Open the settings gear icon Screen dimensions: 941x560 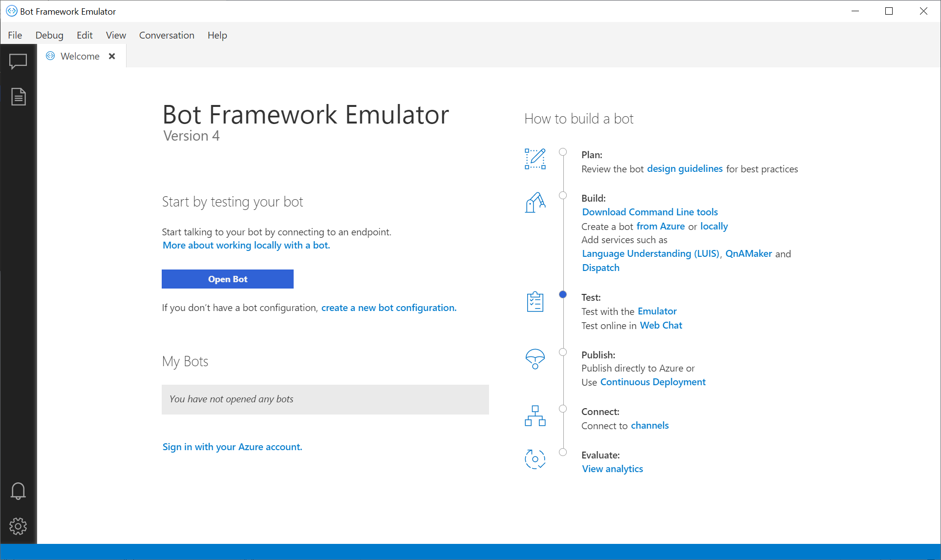coord(18,526)
